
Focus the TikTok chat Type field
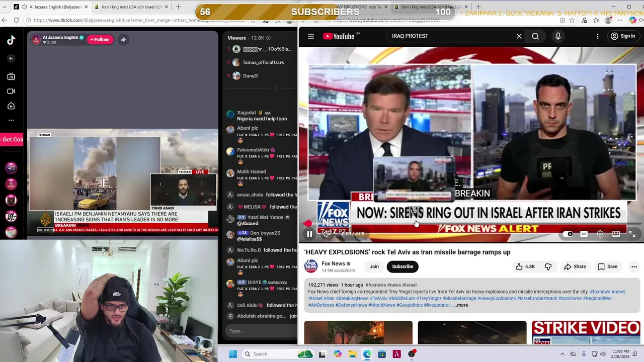(x=261, y=331)
